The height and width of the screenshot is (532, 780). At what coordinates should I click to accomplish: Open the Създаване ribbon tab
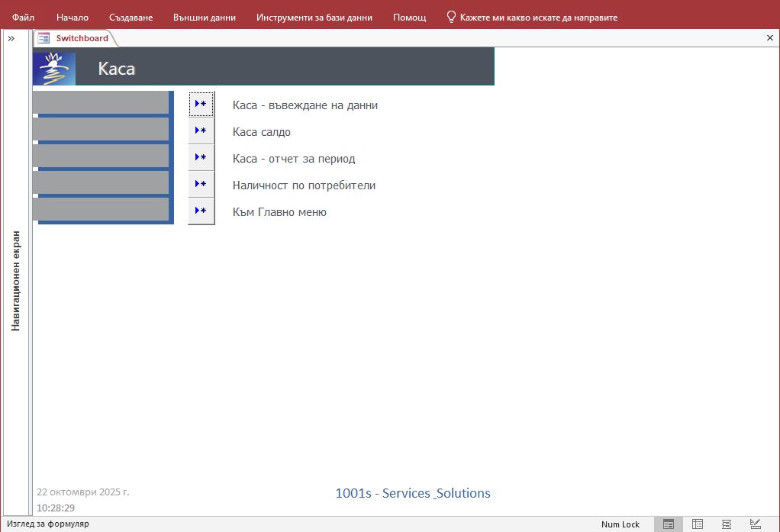click(x=131, y=17)
